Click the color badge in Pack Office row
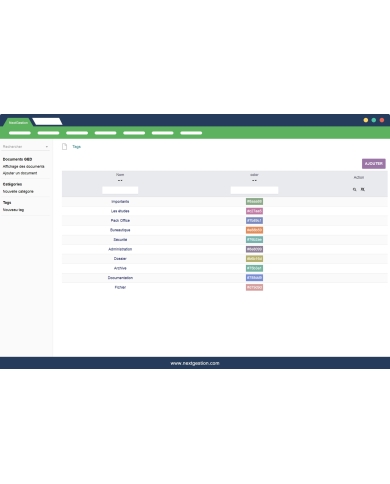Image resolution: width=390 pixels, height=484 pixels. [x=254, y=220]
